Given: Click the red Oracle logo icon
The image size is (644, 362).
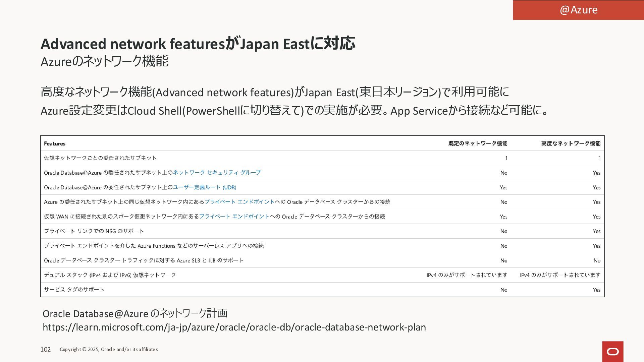Looking at the screenshot, I should tap(612, 352).
